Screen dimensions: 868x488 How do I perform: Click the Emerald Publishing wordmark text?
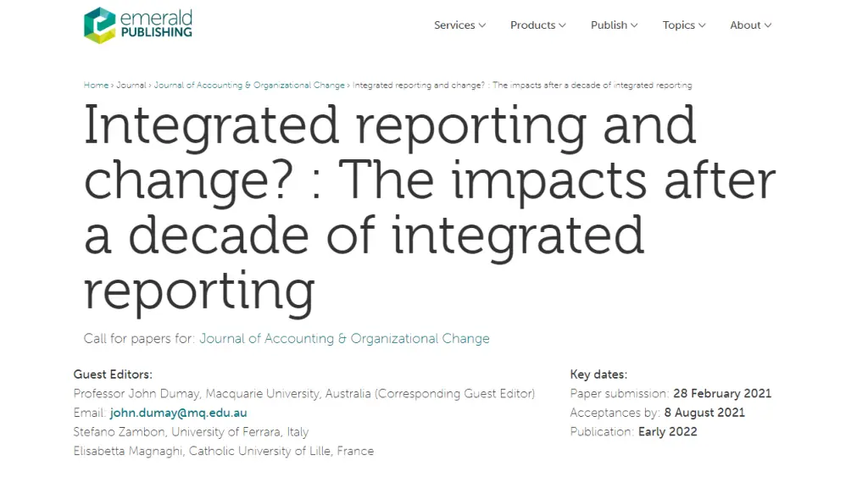pos(156,25)
